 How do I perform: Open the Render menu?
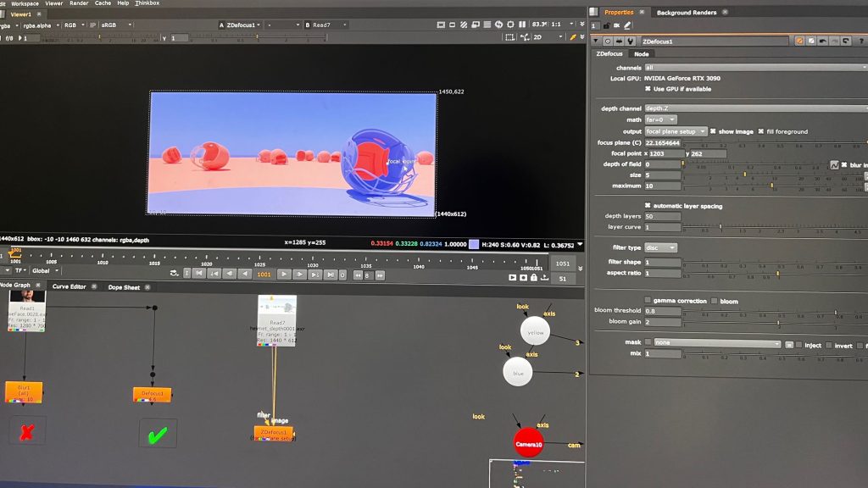tap(79, 3)
